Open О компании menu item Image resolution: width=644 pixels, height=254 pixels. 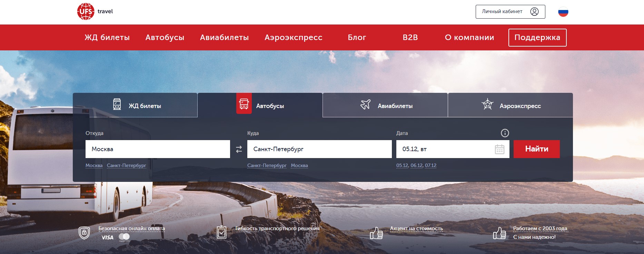[469, 37]
